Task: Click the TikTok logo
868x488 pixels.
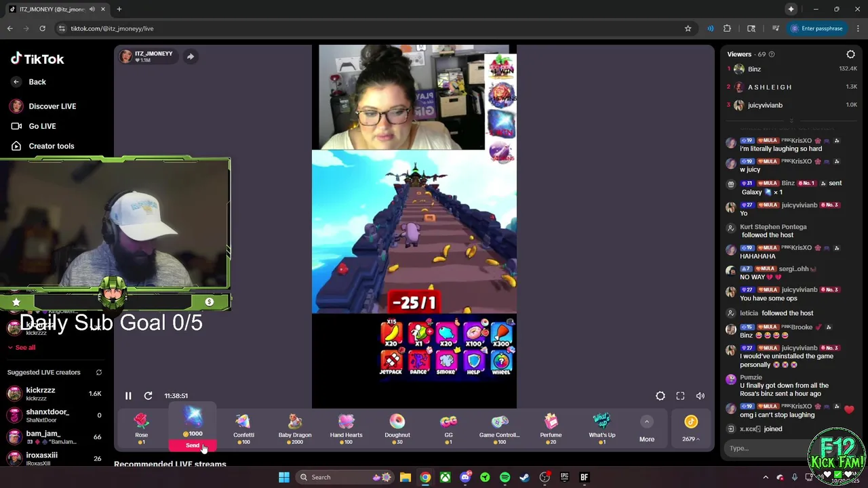Action: 37,59
